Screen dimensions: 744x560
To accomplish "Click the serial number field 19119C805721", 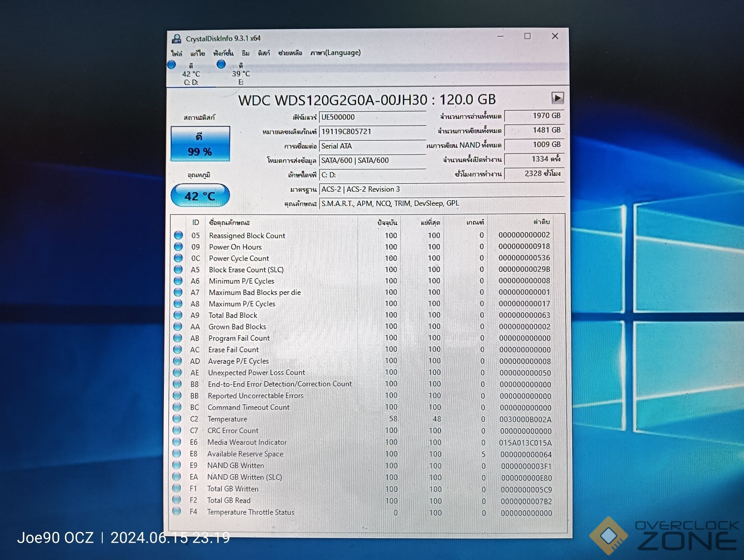I will pos(372,132).
